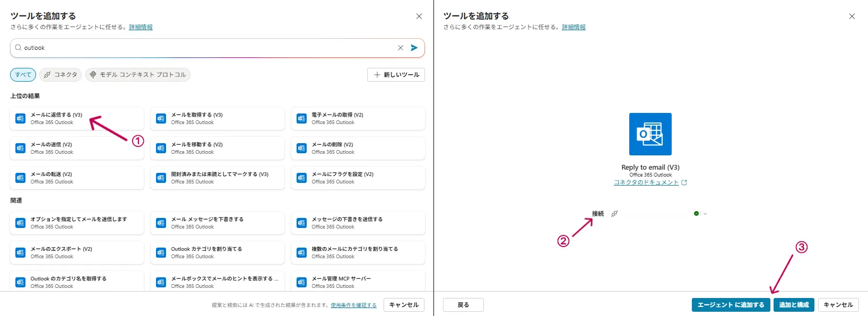
Task: Submit the search with the blue send arrow
Action: [x=414, y=48]
